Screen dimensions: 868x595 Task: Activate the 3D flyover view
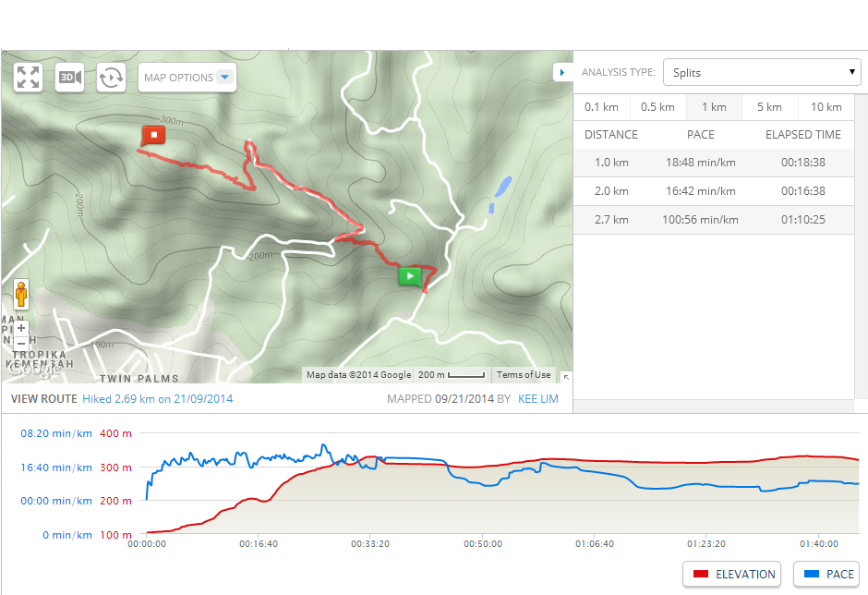69,78
